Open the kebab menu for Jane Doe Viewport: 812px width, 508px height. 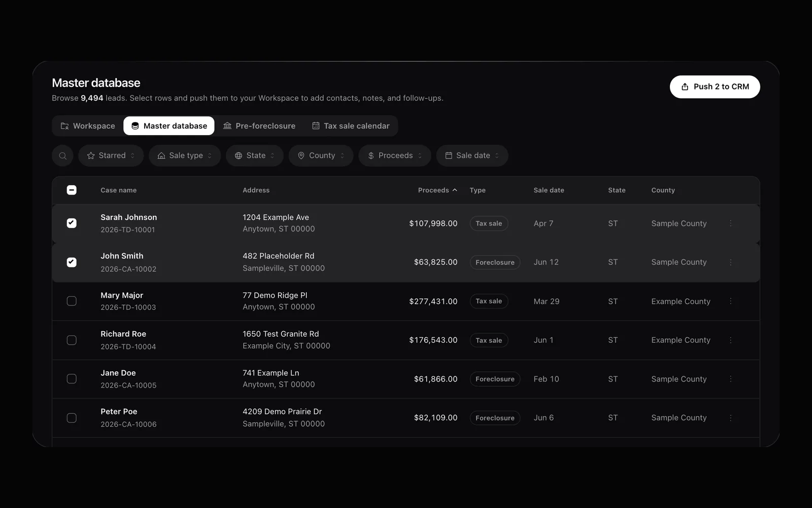pyautogui.click(x=731, y=379)
